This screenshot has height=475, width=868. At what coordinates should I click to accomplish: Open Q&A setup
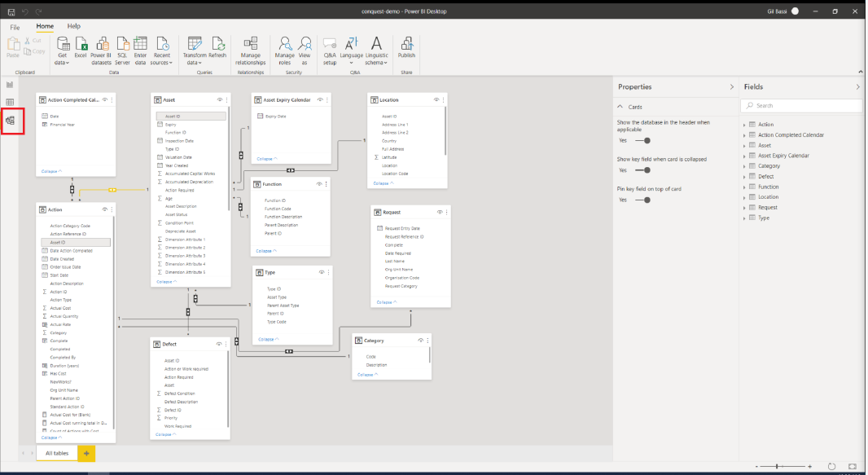330,51
